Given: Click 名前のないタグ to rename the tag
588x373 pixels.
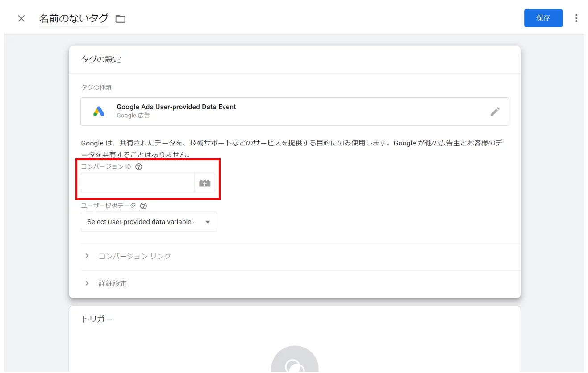Looking at the screenshot, I should click(x=74, y=18).
